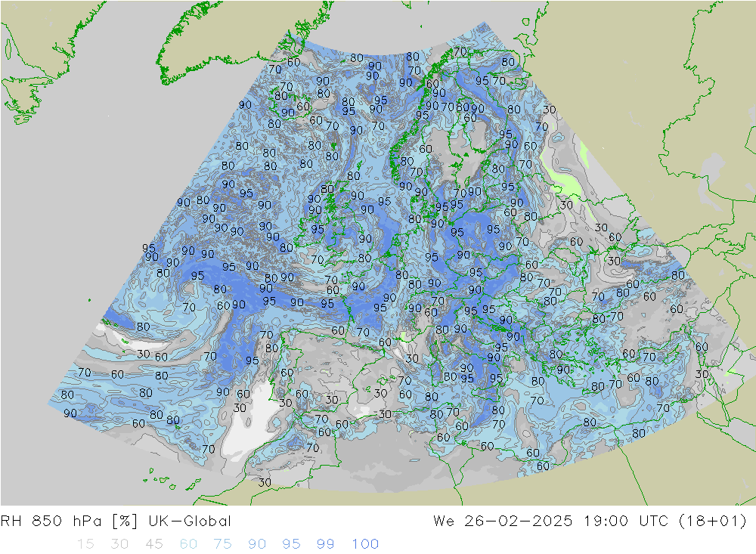Click legend scale value 45
This screenshot has width=756, height=554.
[x=153, y=544]
